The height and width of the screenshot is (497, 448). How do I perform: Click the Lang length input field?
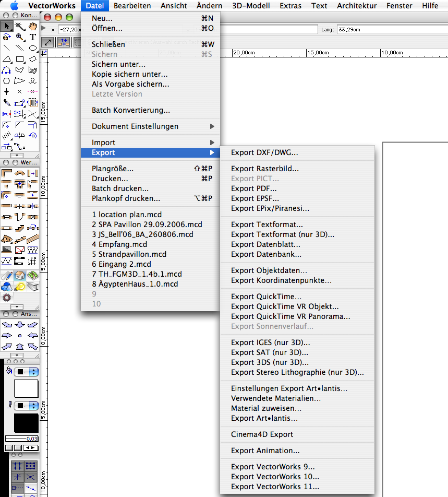392,29
